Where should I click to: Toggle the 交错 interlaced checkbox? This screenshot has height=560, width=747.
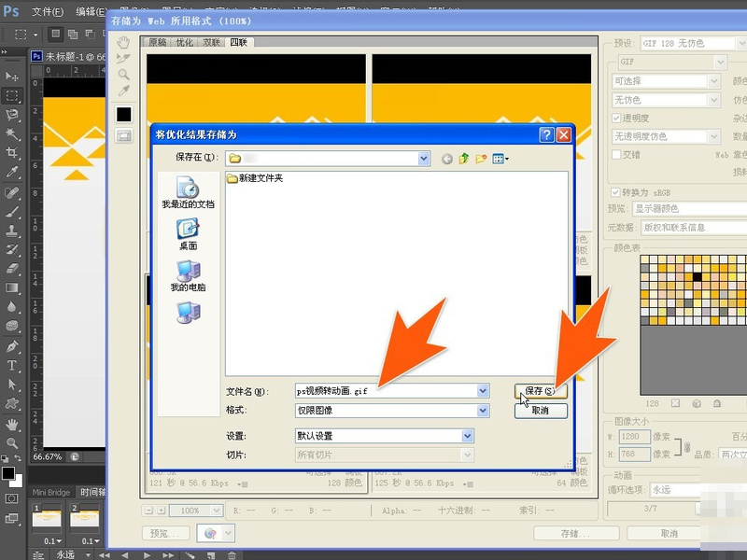point(616,155)
